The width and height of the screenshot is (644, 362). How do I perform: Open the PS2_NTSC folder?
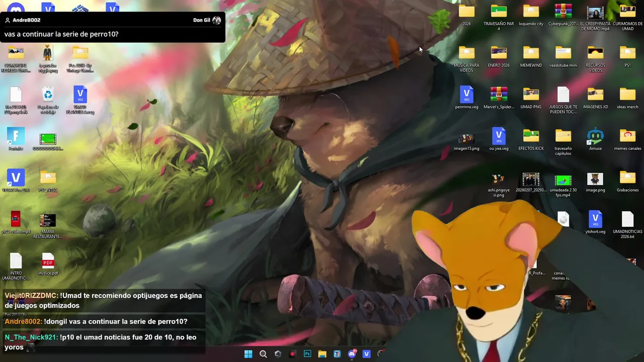click(x=48, y=181)
